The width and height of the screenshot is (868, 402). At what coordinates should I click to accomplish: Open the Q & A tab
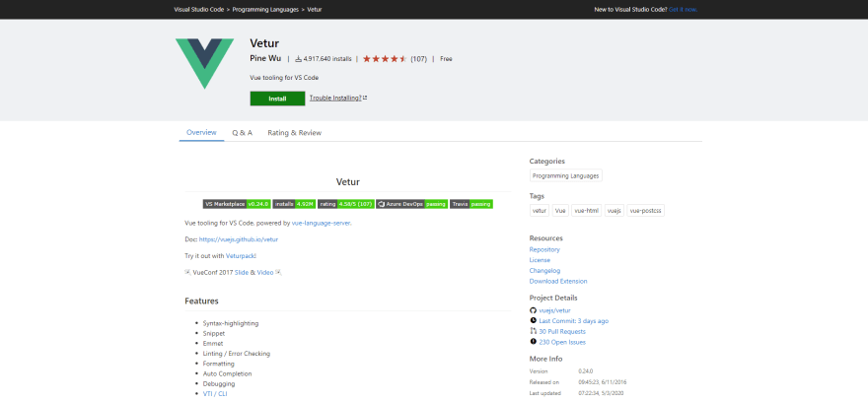(242, 133)
